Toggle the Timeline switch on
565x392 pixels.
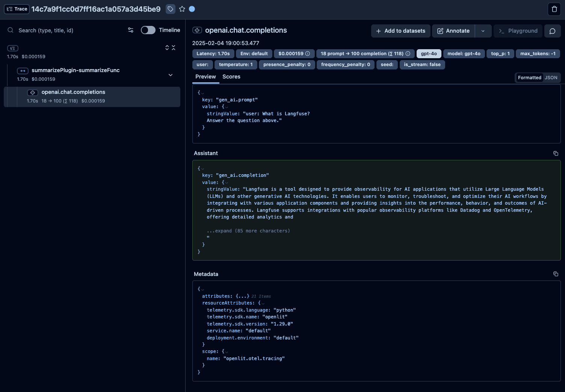click(148, 30)
